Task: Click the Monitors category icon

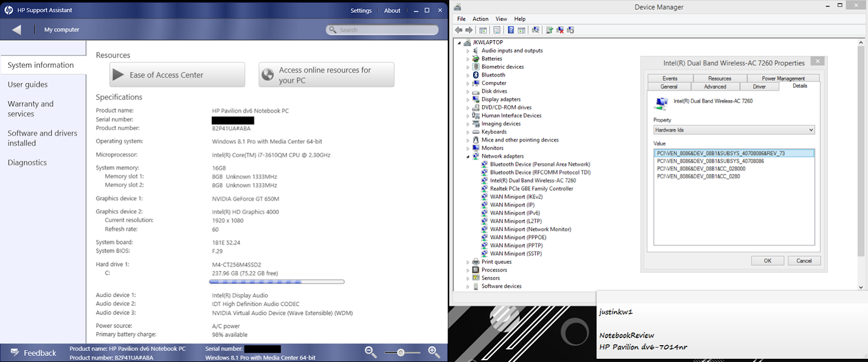Action: click(x=476, y=148)
